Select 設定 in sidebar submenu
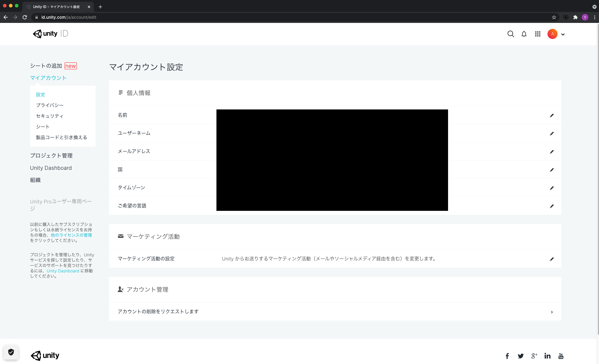Image resolution: width=599 pixels, height=364 pixels. (40, 95)
